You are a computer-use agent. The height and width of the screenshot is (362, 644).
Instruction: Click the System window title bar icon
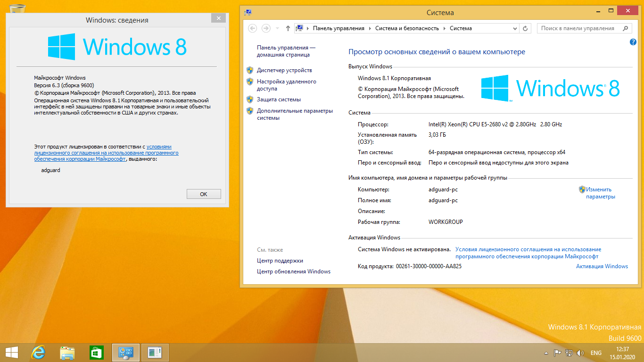248,12
